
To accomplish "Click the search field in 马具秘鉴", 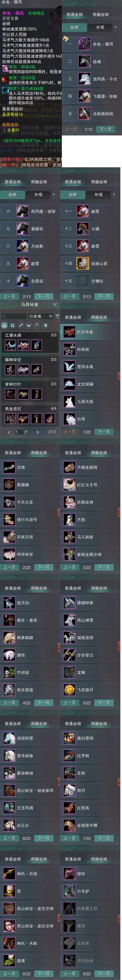I will point(14,317).
